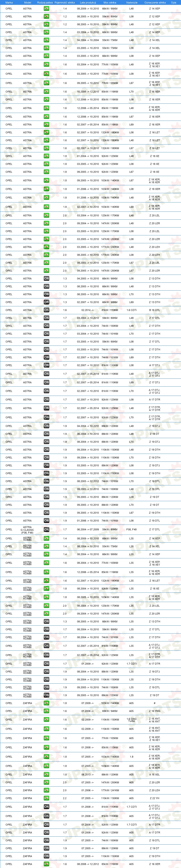Click petrol icon in Astra L67 Z 20 LEL row
Image resolution: width=181 pixels, height=868 pixels.
point(47,263)
